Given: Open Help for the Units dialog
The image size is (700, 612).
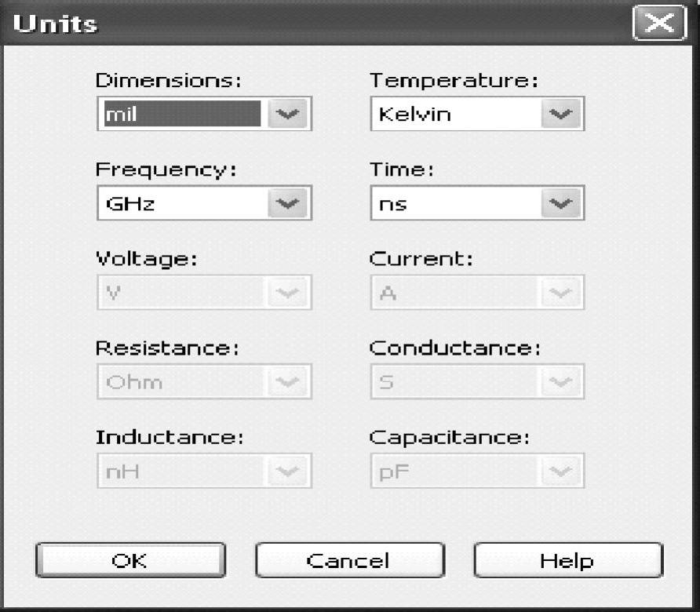Looking at the screenshot, I should tap(567, 561).
